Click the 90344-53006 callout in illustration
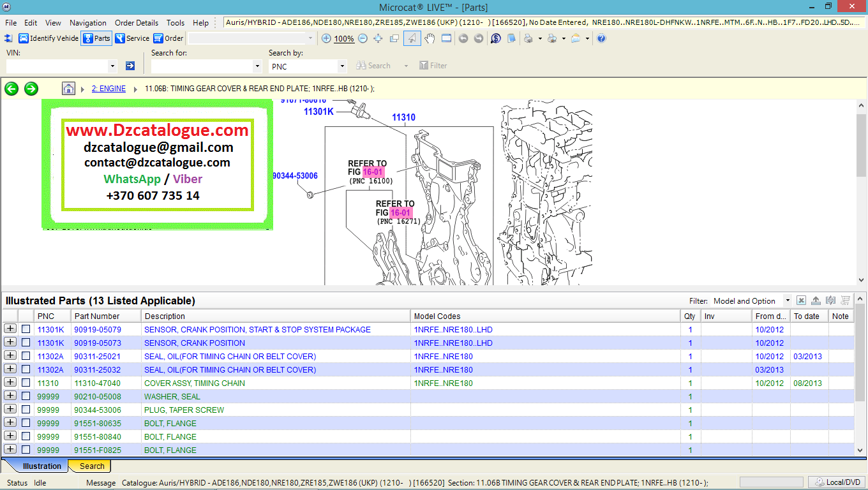 [x=295, y=175]
